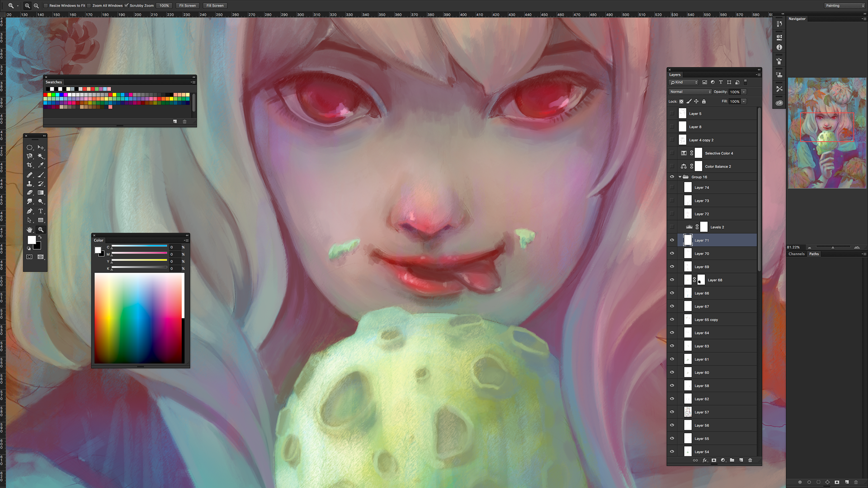Click the lock all layer icon
The image size is (868, 488).
click(x=704, y=101)
